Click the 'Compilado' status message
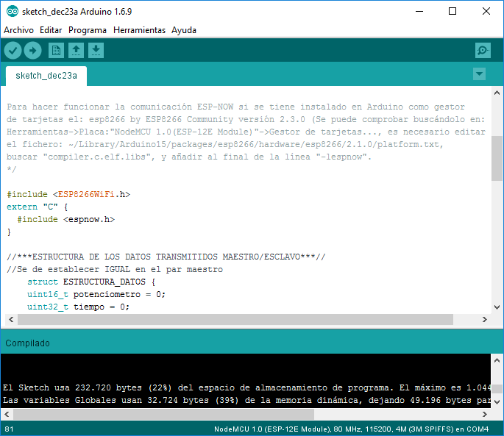The height and width of the screenshot is (436, 504). click(x=28, y=343)
